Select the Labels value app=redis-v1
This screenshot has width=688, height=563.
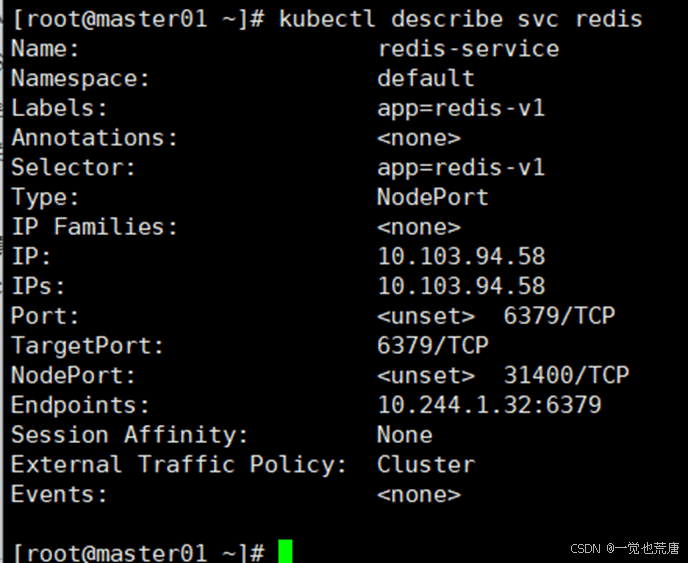460,108
